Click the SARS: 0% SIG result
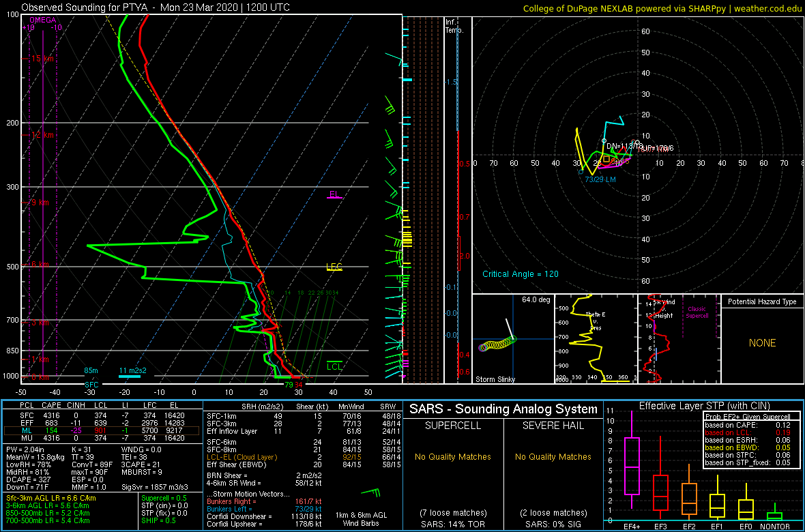Viewport: 805px width, 532px height. pos(553,523)
